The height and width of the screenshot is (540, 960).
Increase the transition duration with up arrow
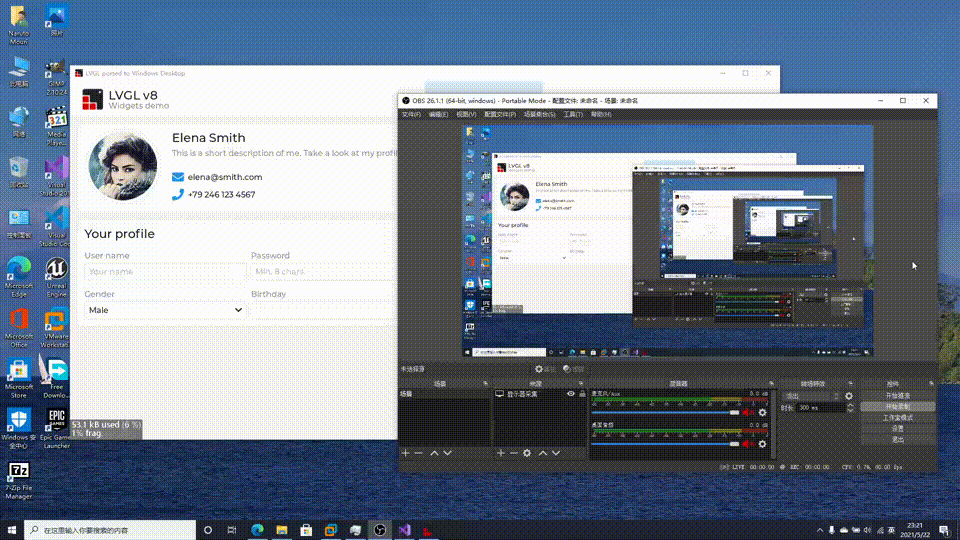point(850,405)
